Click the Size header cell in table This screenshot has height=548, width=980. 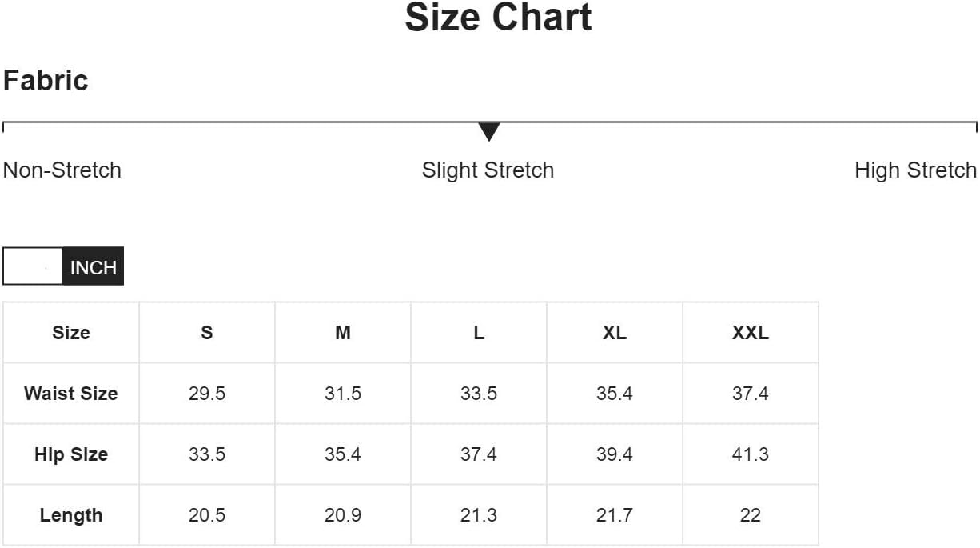point(71,333)
